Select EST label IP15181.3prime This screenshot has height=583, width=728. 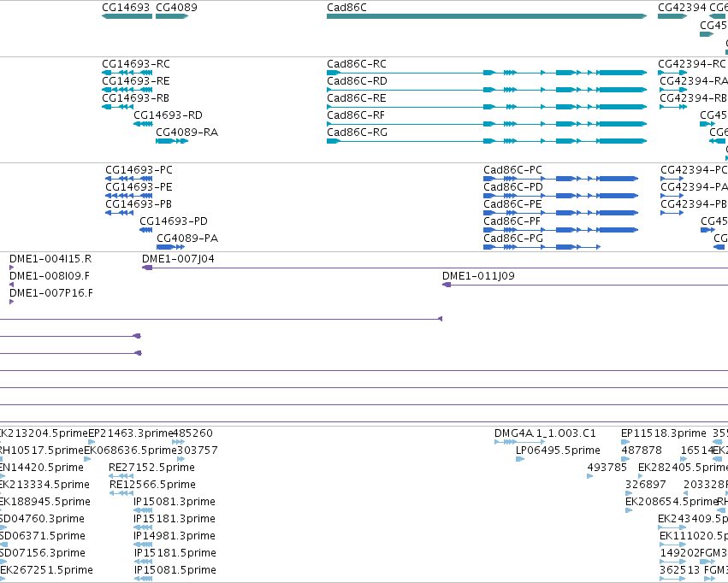coord(175,520)
